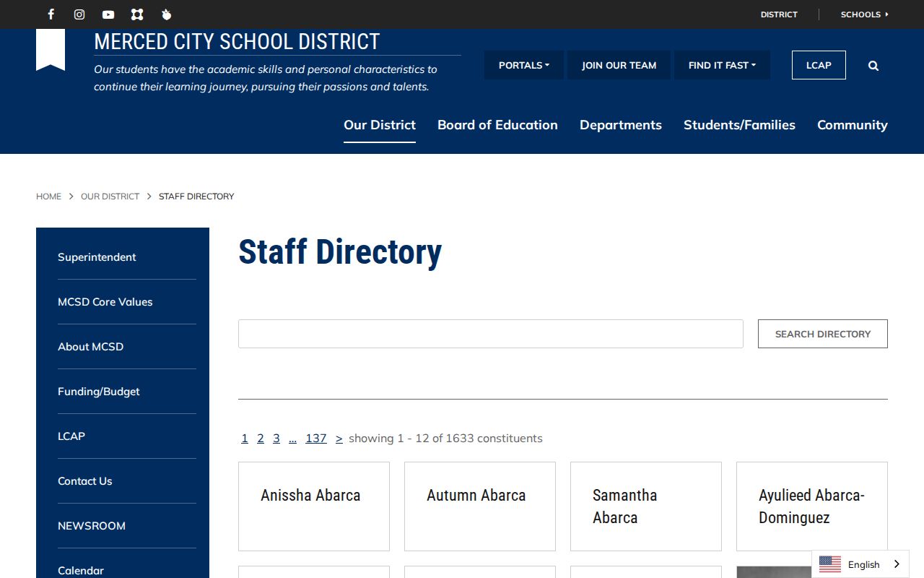Expand the Portals dropdown
Screen dimensions: 924x578
coord(524,65)
